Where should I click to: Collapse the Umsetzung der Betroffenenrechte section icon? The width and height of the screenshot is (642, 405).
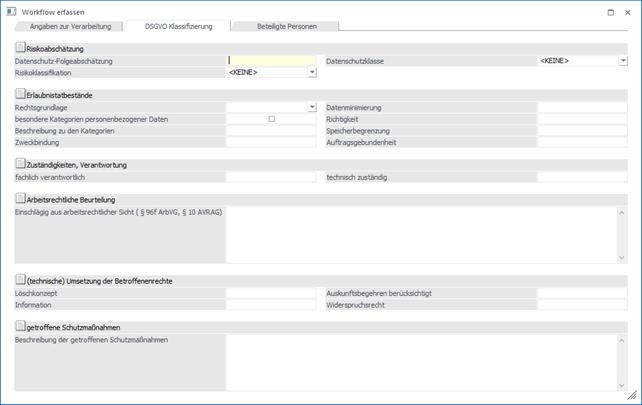[21, 280]
